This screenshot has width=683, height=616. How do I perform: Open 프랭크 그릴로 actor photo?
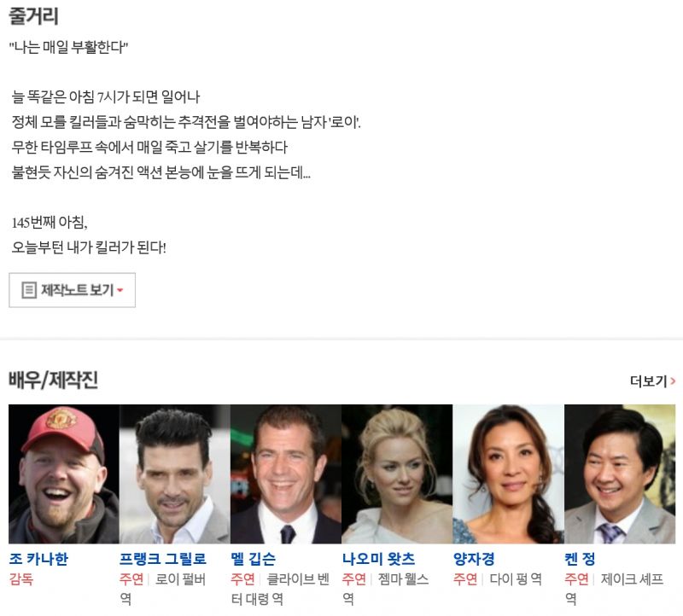(175, 474)
